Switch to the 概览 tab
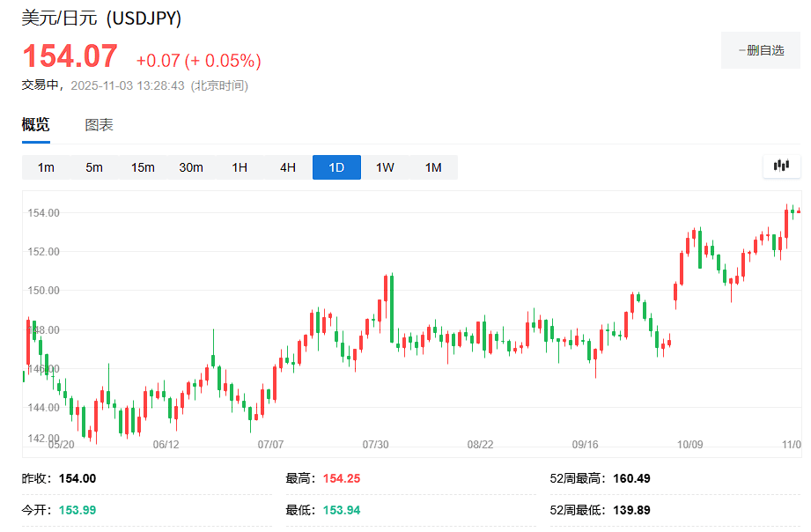 click(36, 125)
